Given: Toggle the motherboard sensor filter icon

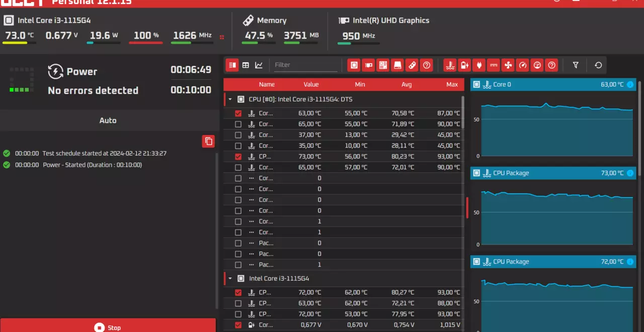Looking at the screenshot, I should point(383,65).
